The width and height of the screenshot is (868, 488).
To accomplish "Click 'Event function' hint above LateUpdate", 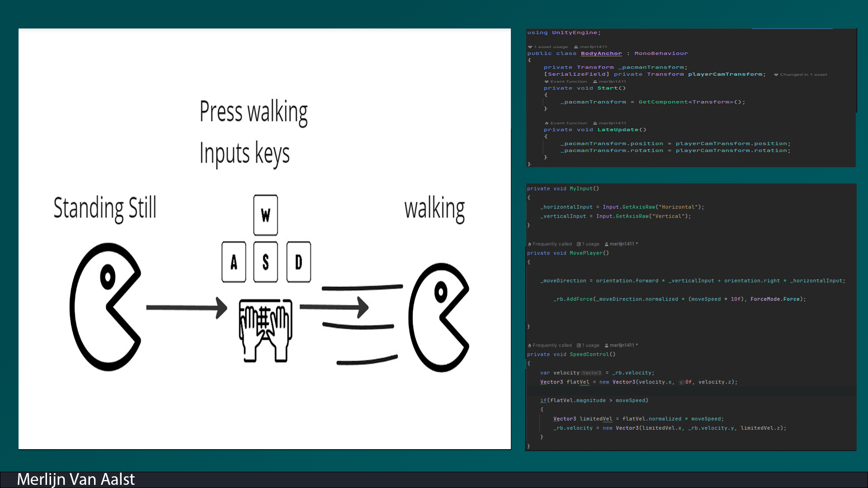I will [x=568, y=123].
